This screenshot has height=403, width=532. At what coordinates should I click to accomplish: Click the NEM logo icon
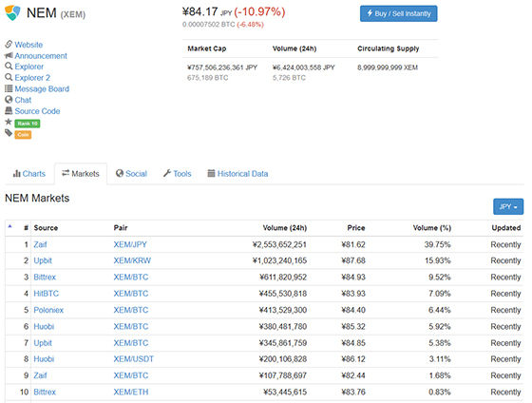pyautogui.click(x=12, y=13)
